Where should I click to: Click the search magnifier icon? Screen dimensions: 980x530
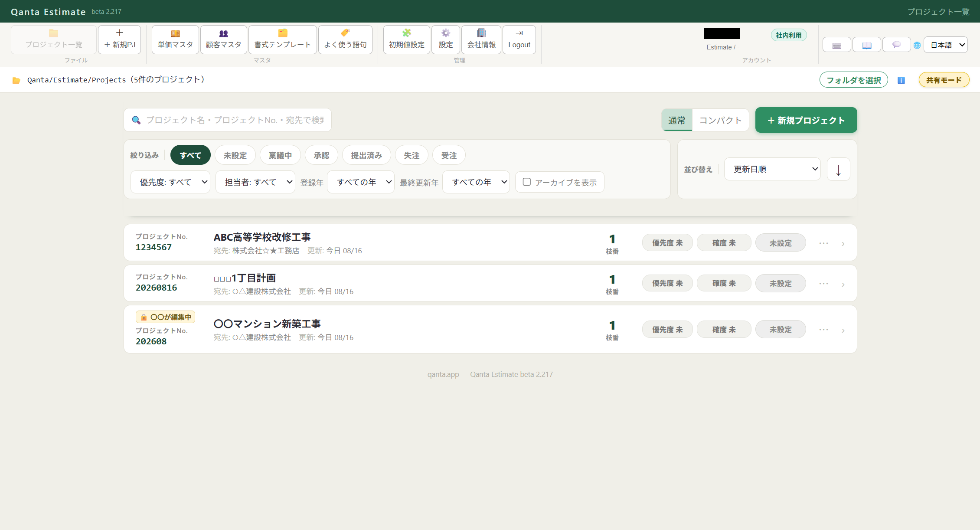[136, 120]
